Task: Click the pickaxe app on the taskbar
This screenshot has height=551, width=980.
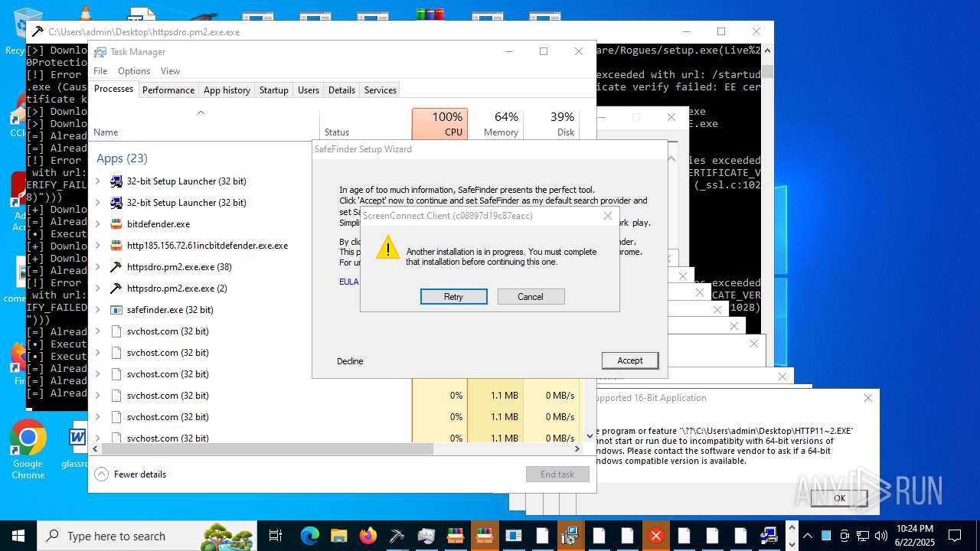Action: tap(397, 536)
